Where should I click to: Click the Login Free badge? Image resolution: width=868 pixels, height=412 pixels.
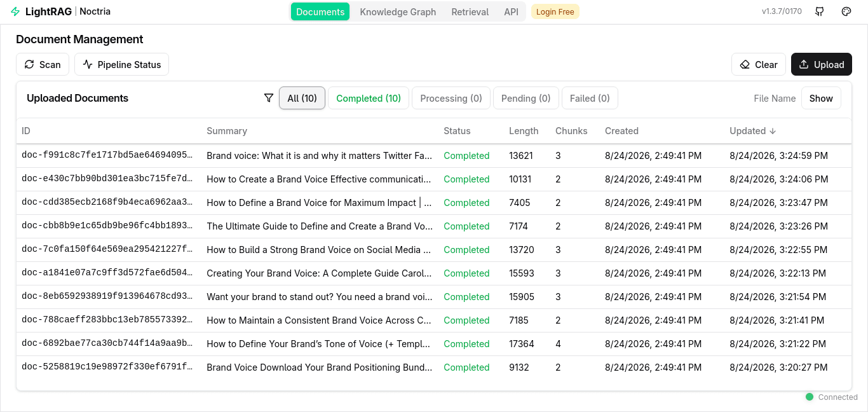[555, 11]
